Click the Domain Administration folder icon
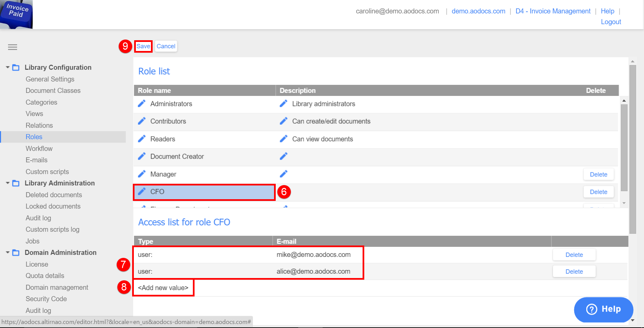 point(16,253)
